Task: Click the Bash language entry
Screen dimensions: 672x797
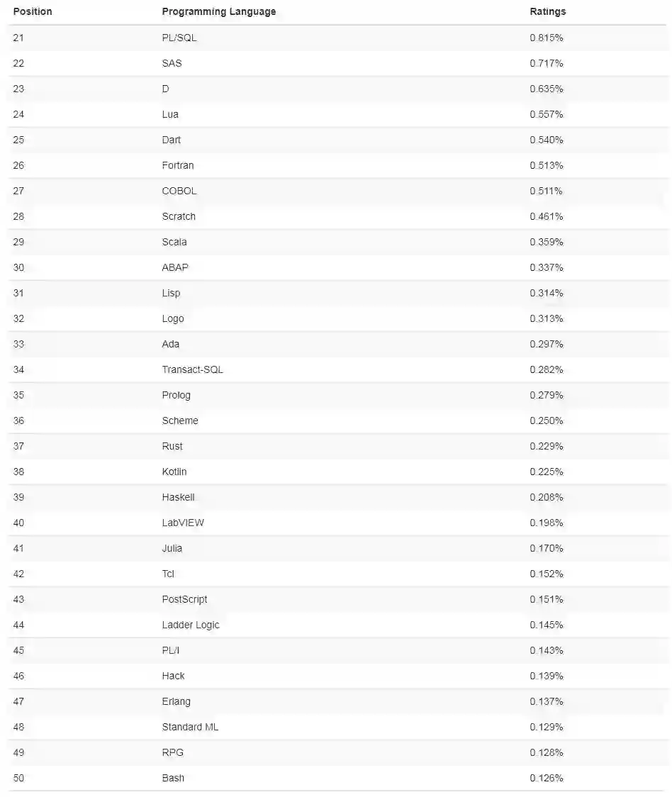Action: tap(173, 778)
